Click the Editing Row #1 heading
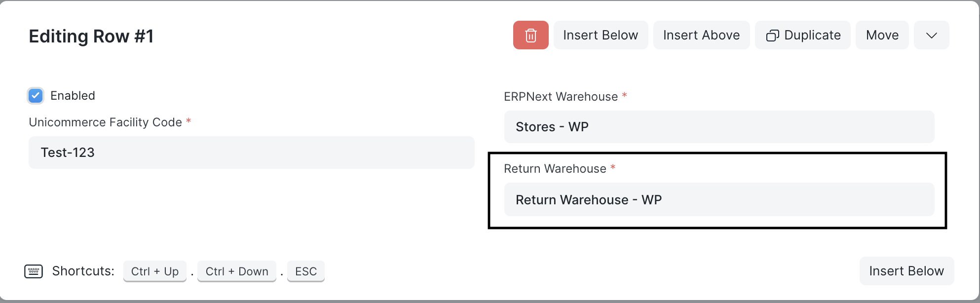980x303 pixels. (x=91, y=36)
